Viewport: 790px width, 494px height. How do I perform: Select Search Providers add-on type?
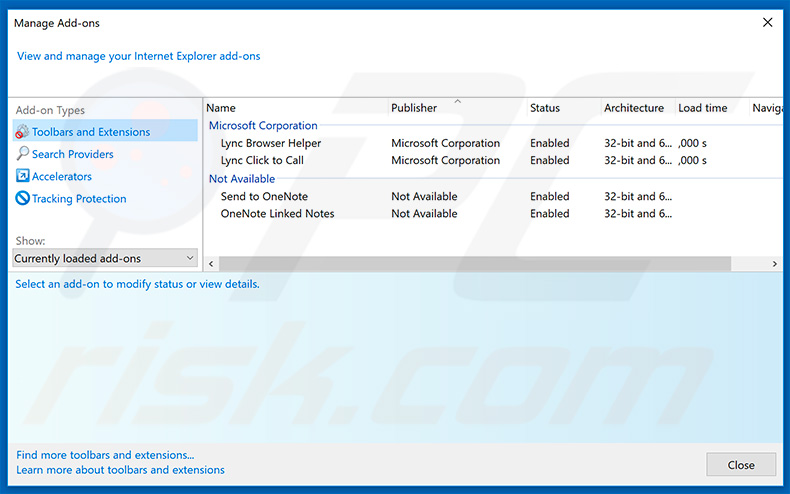(73, 154)
